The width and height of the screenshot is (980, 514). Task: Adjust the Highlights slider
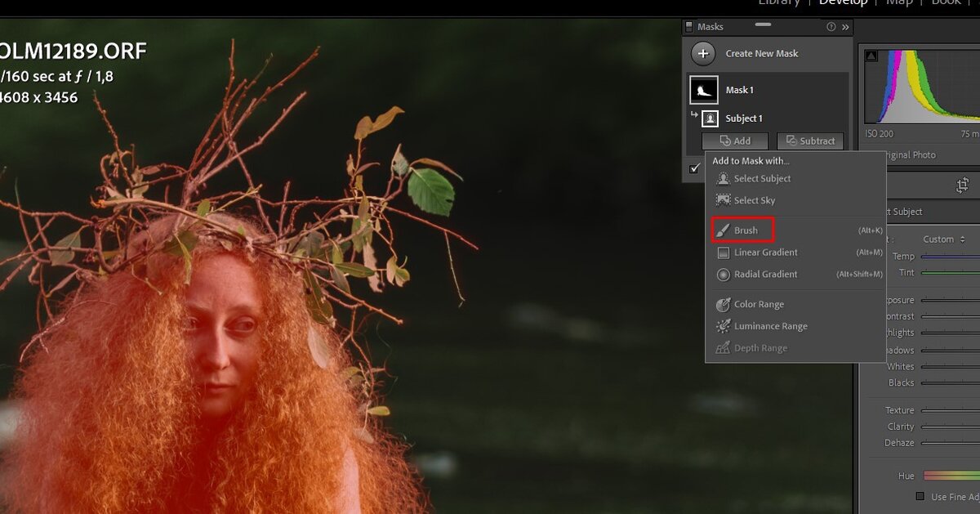(x=951, y=333)
